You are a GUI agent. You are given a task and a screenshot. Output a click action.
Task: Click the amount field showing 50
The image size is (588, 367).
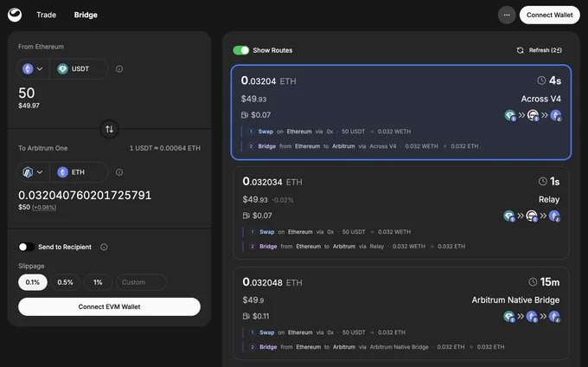[27, 93]
